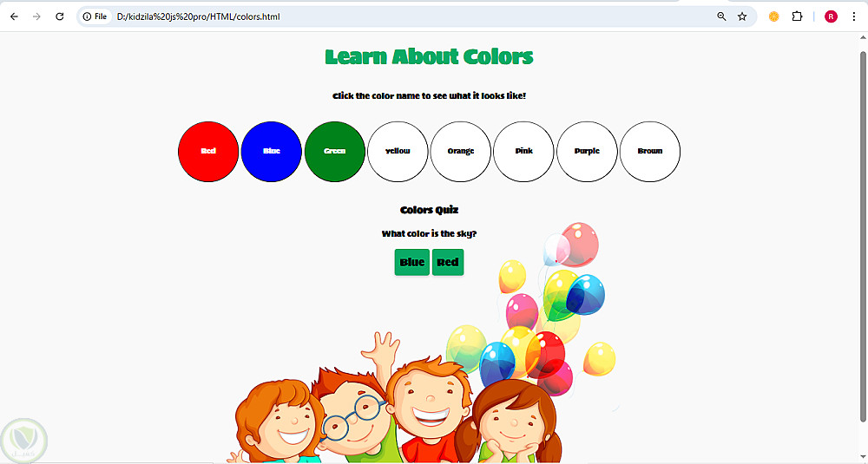The image size is (868, 464).
Task: Click the Brown circle
Action: point(650,152)
